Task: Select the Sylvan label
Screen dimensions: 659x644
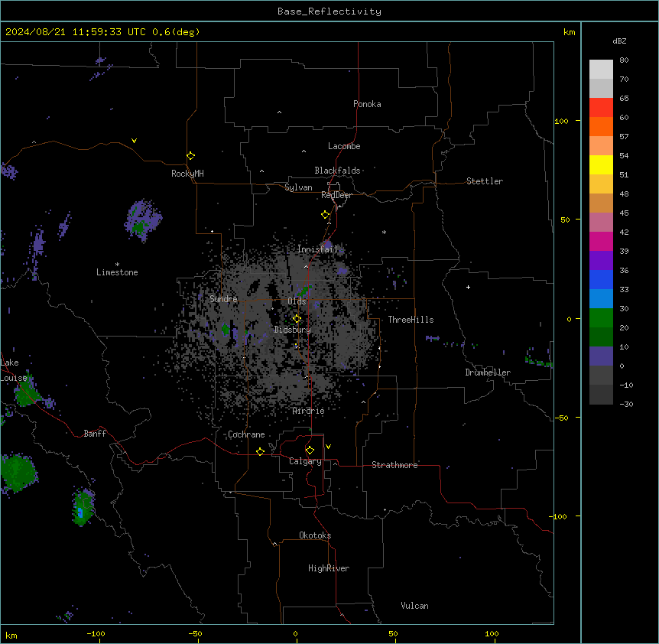Action: (x=298, y=187)
